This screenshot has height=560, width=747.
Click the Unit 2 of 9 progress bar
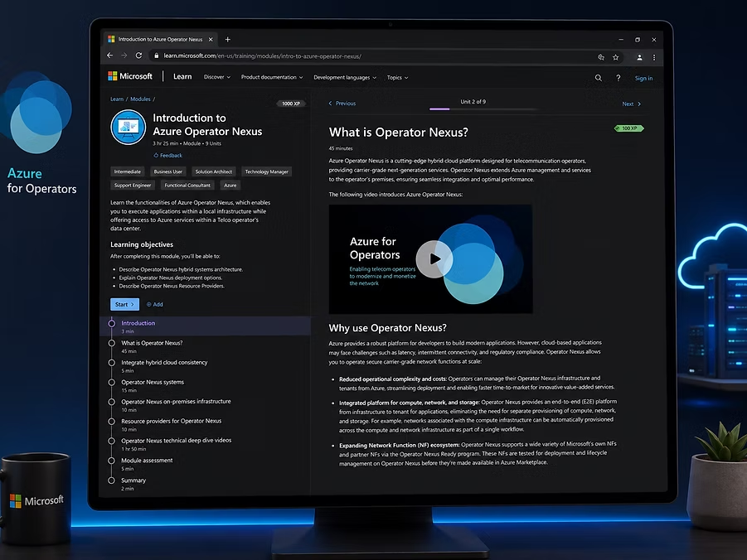point(483,109)
